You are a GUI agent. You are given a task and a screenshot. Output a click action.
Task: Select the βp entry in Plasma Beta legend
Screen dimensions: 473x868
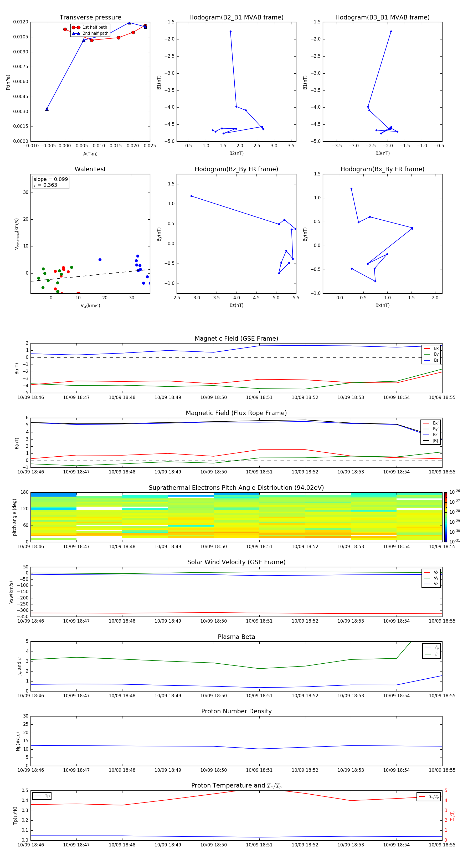point(432,647)
